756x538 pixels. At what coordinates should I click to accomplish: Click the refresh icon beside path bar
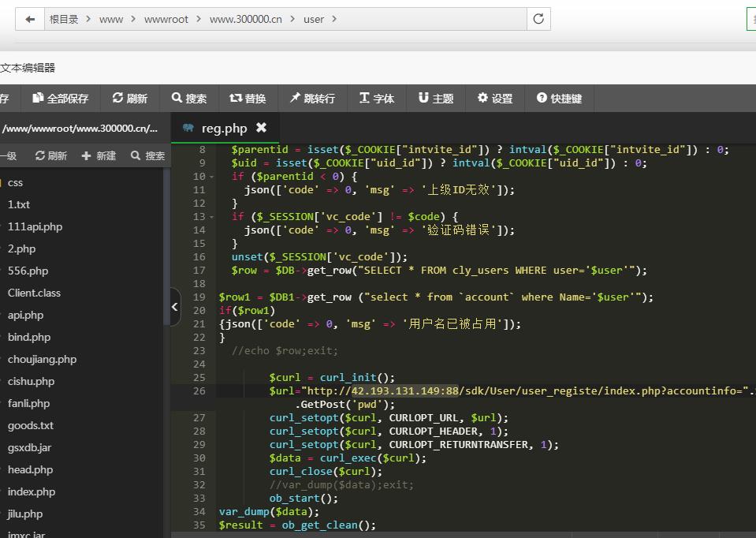538,19
